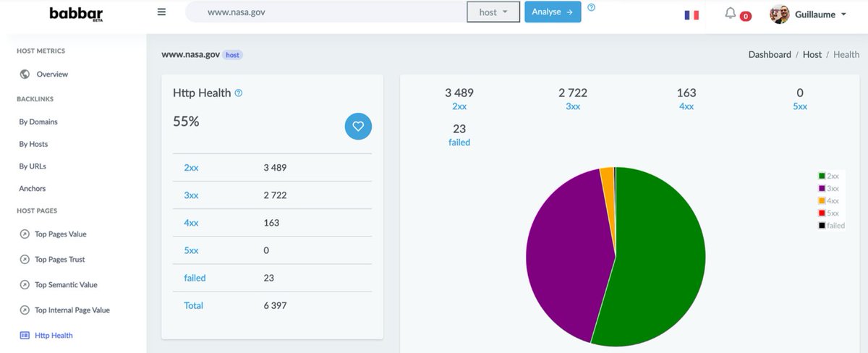The image size is (868, 353).
Task: Click the host badge beside www.nasa.gov
Action: click(232, 54)
